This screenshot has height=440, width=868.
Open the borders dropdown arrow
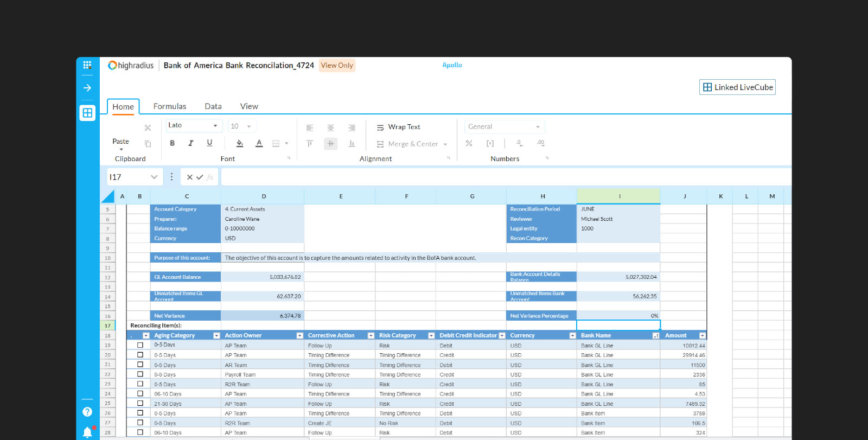coord(286,144)
